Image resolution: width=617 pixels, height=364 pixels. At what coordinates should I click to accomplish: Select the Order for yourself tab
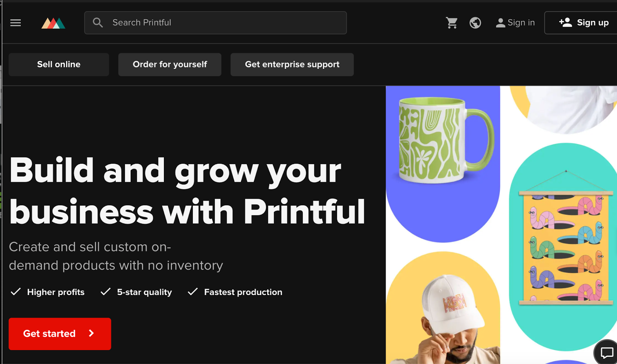tap(170, 64)
